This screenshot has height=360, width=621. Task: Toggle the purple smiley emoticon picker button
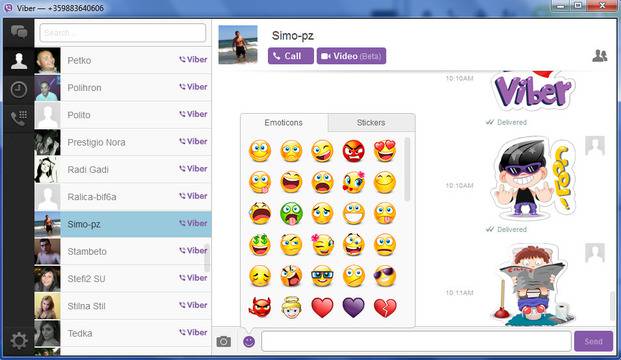(249, 341)
